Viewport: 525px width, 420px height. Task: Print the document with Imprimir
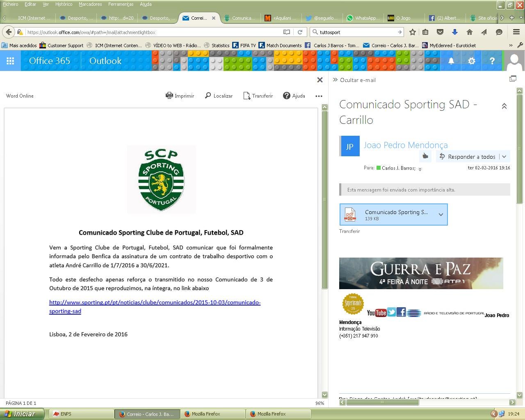click(180, 96)
